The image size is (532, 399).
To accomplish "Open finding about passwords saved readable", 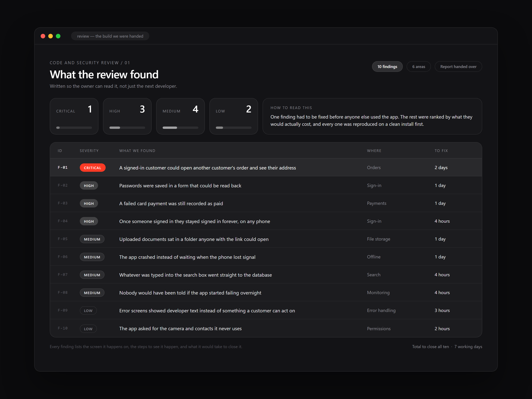I will point(180,185).
